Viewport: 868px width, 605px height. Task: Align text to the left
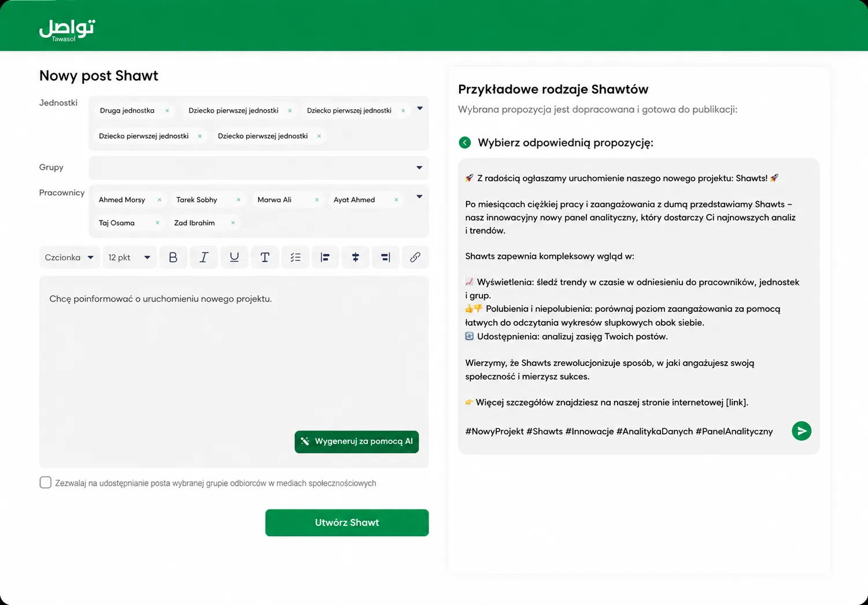pos(326,257)
